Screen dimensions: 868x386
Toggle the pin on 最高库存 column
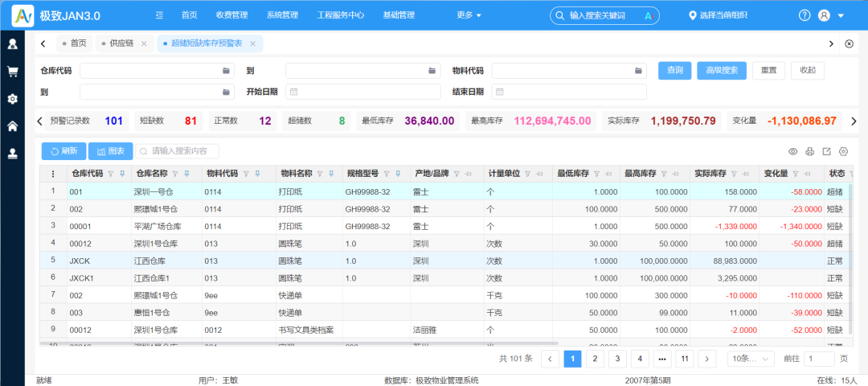point(675,174)
